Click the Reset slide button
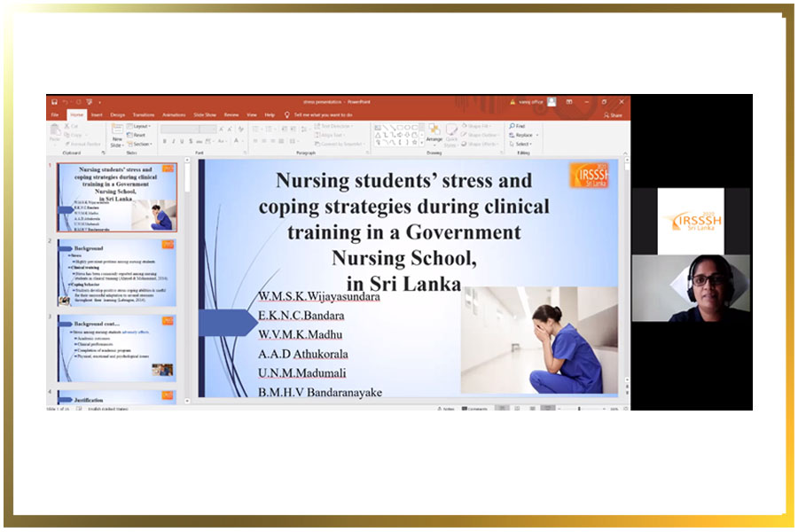The width and height of the screenshot is (798, 532). [x=137, y=135]
